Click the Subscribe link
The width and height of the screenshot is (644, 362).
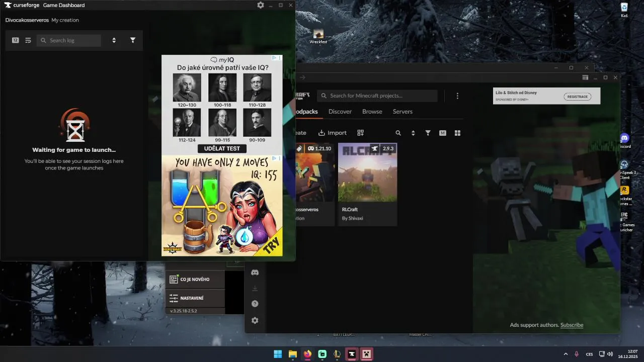[572, 325]
